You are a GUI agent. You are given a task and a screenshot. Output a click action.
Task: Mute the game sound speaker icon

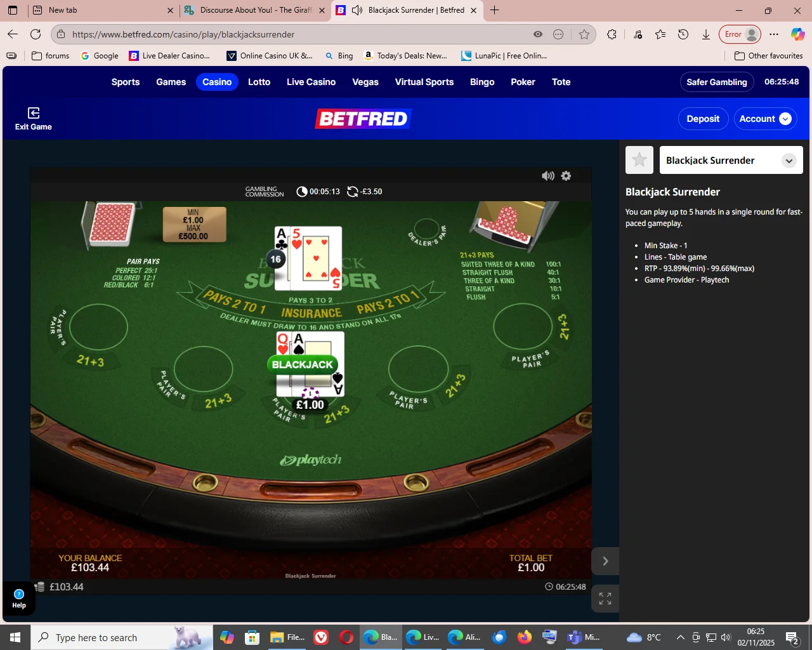coord(548,176)
